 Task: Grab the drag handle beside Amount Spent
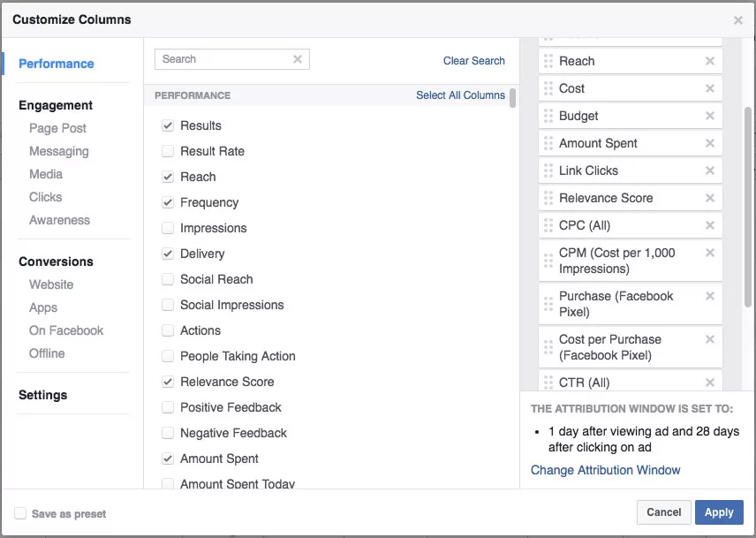pos(548,143)
